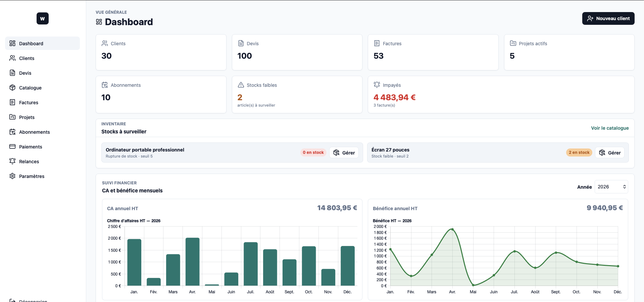Click the Relances bell icon in sidebar
This screenshot has height=302, width=644.
[12, 161]
